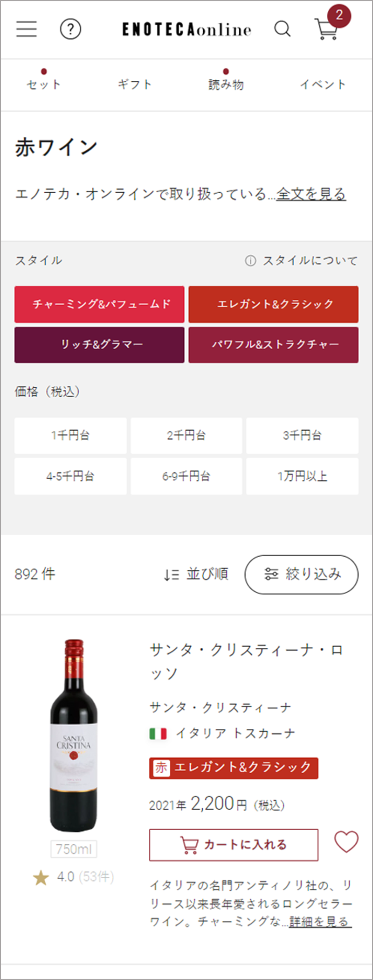Select the dark purple リッチ&グラマー style swatch
Screen dimensions: 373x980
click(99, 345)
